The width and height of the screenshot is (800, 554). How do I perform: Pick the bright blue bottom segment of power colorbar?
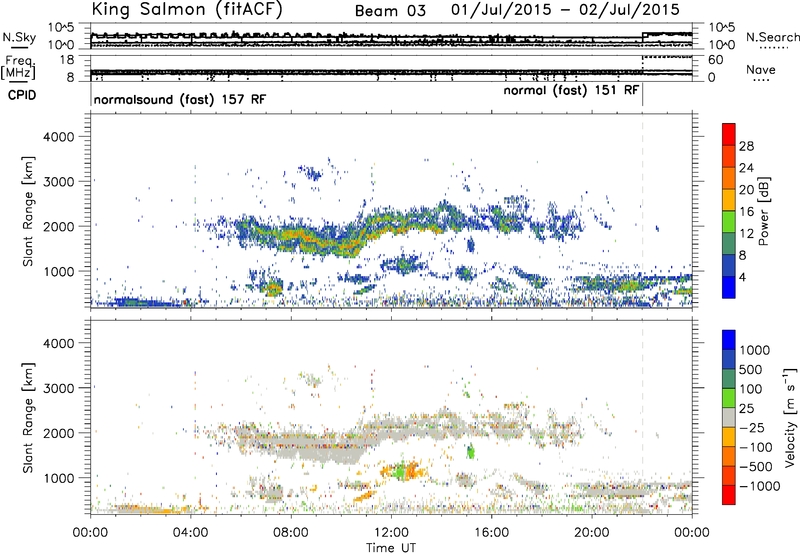point(729,288)
